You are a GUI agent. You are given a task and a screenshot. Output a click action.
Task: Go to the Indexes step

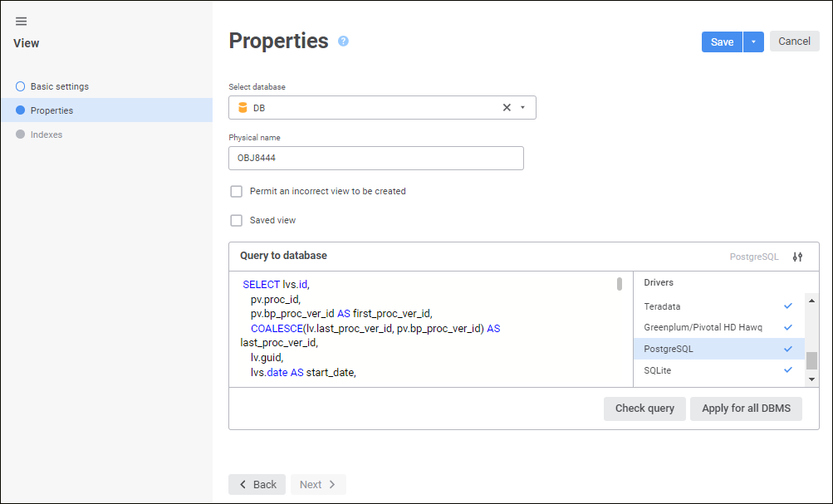46,135
